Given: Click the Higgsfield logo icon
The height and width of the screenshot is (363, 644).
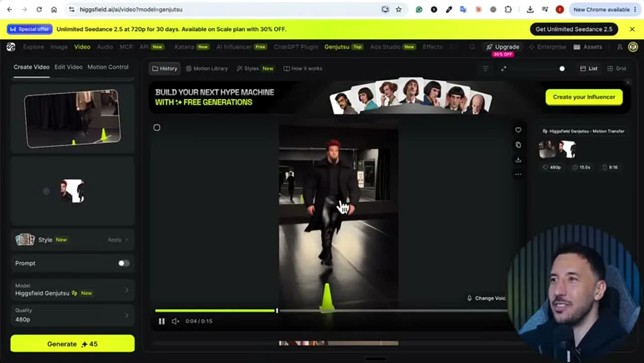Looking at the screenshot, I should tap(11, 47).
